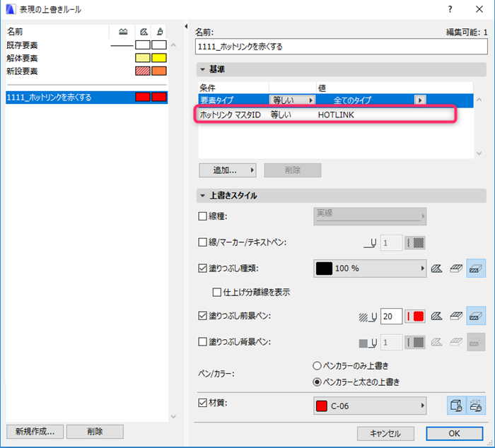The image size is (495, 448).
Task: Open the 全てのタイプ value dropdown arrow
Action: [420, 100]
